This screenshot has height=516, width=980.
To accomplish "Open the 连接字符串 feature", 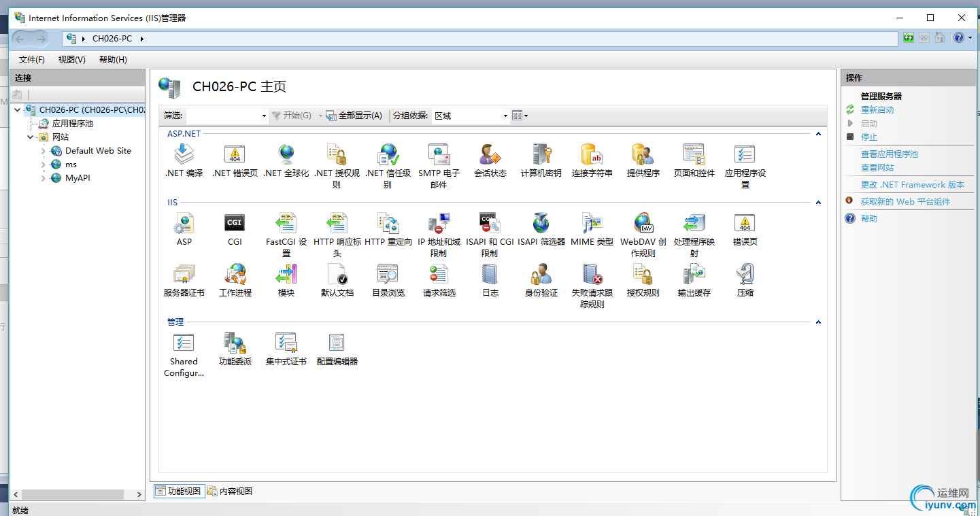I will (x=592, y=160).
